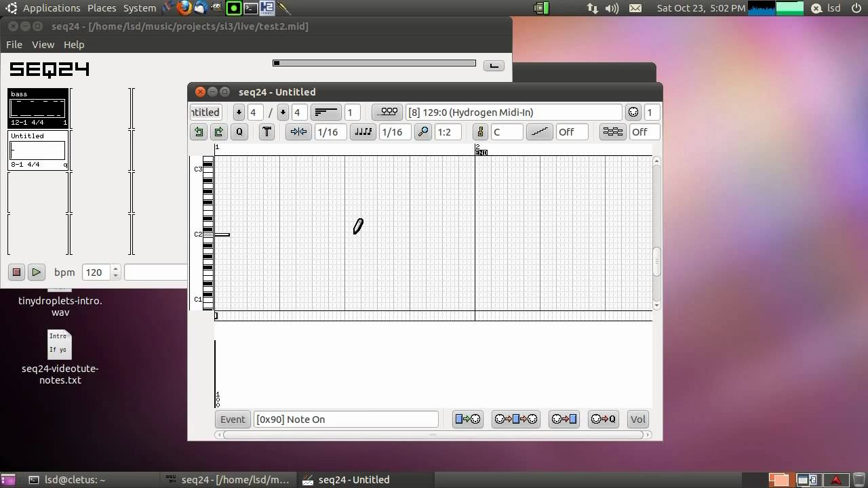Image resolution: width=868 pixels, height=488 pixels.
Task: Click the song progress bar in main window
Action: [374, 63]
